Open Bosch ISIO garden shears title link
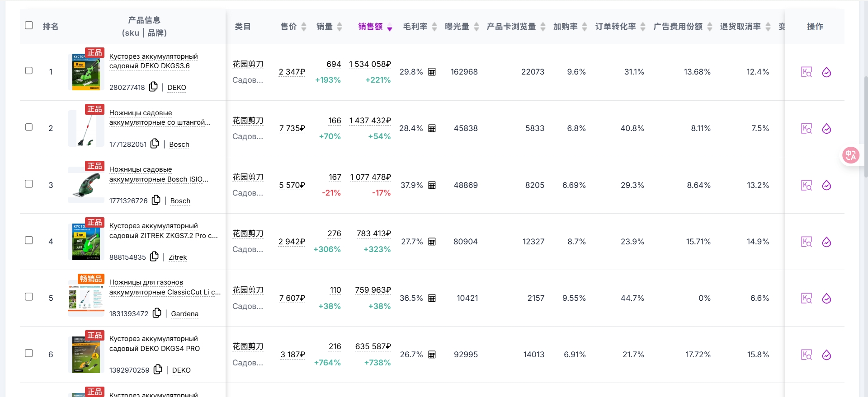The image size is (868, 397). 159,174
